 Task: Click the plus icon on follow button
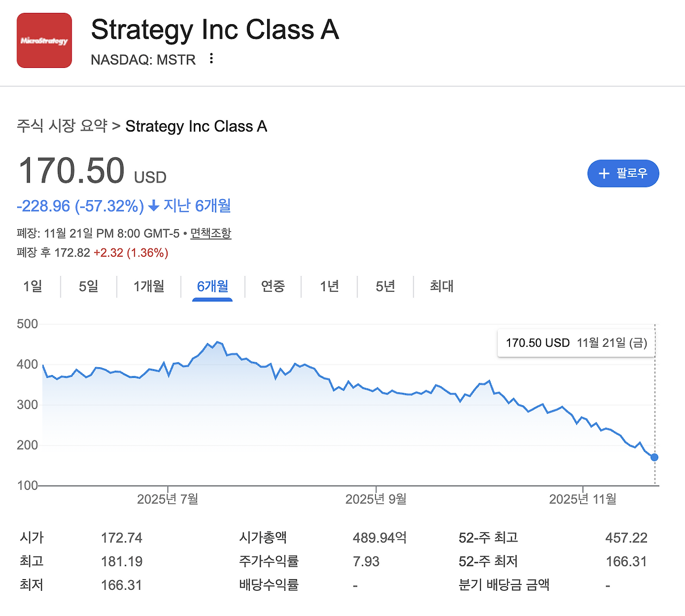point(604,173)
